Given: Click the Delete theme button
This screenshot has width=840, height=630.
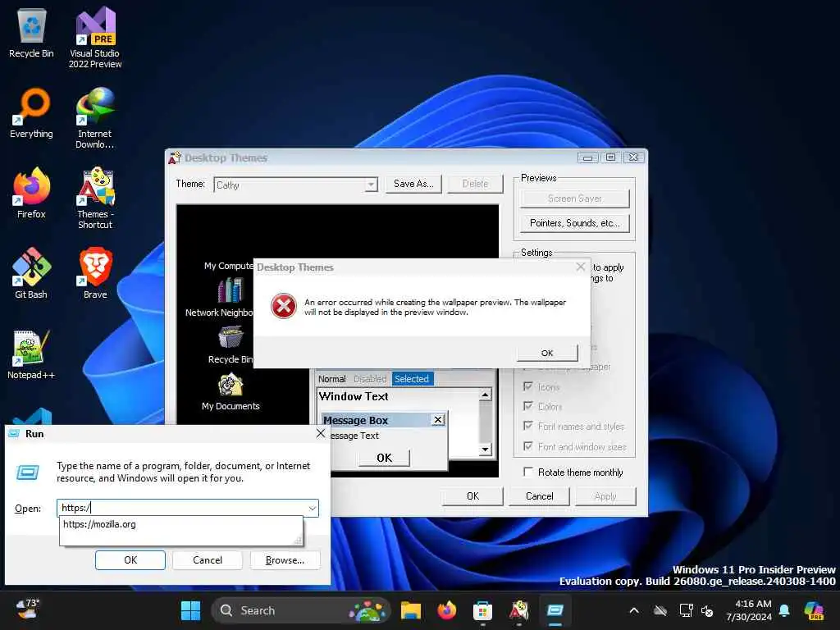Looking at the screenshot, I should [x=475, y=184].
